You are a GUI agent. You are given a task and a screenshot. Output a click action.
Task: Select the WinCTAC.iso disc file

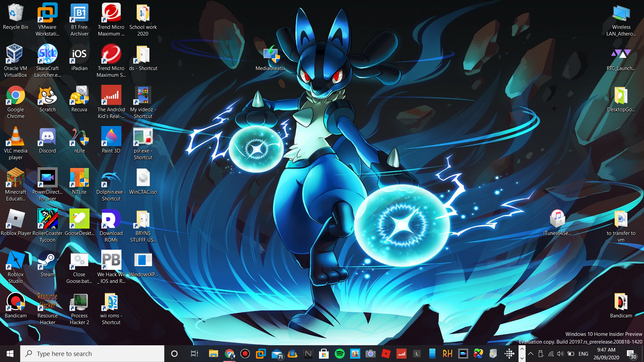coord(143,181)
